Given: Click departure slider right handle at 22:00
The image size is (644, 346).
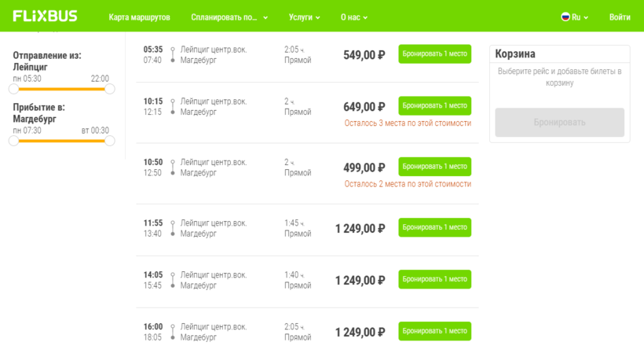Looking at the screenshot, I should coord(110,89).
